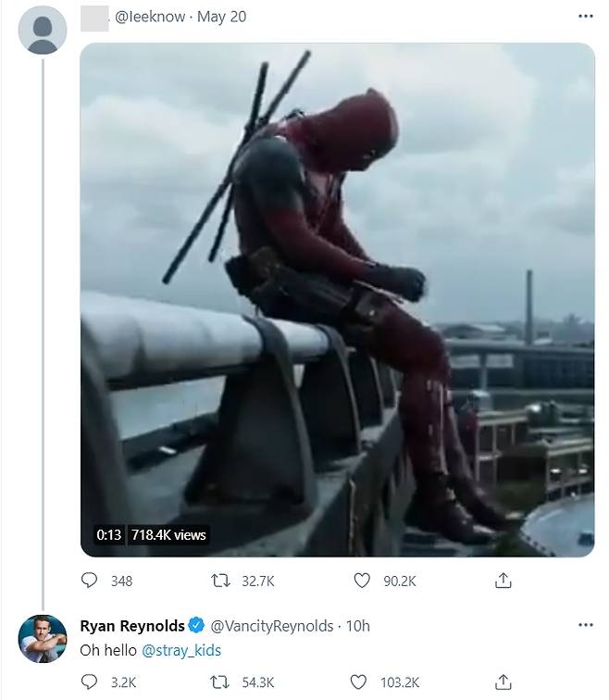The image size is (609, 700).
Task: Open the May 20 tweet timestamp
Action: 222,17
